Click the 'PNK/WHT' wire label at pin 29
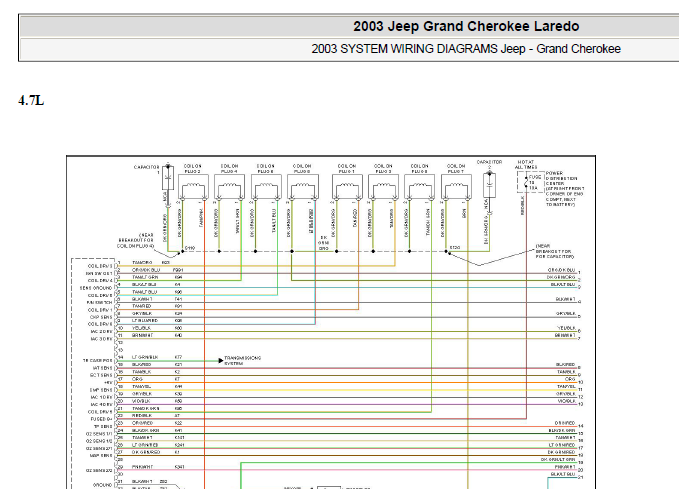The height and width of the screenshot is (489, 679). click(142, 467)
